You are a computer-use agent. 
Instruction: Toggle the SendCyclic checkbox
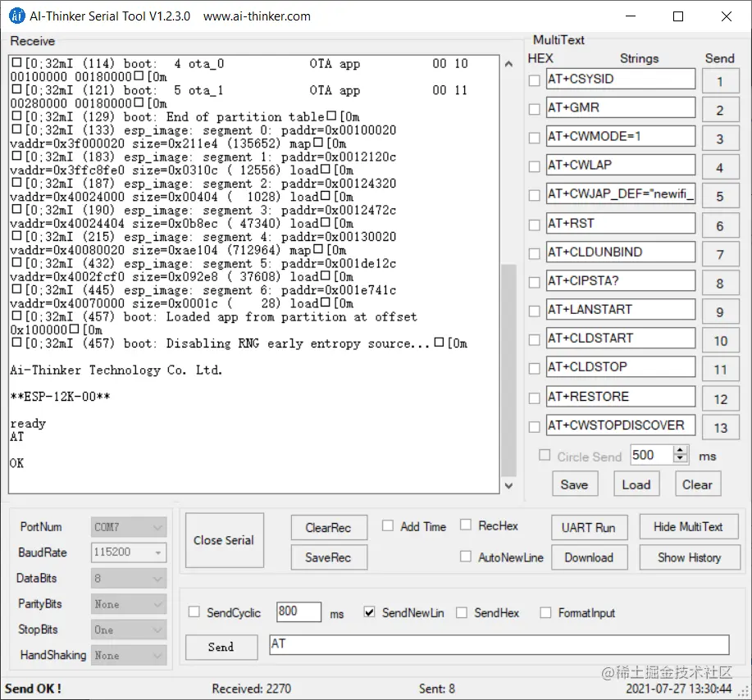tap(194, 611)
